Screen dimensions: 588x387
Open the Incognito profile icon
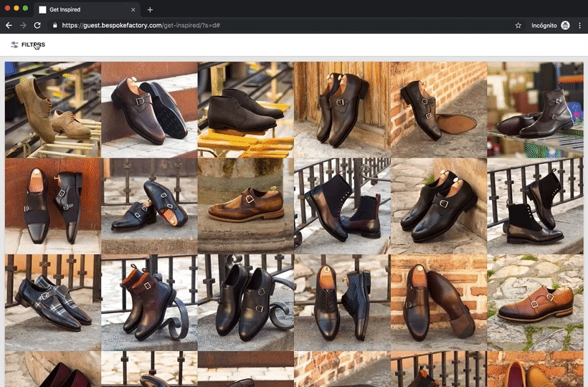(565, 25)
